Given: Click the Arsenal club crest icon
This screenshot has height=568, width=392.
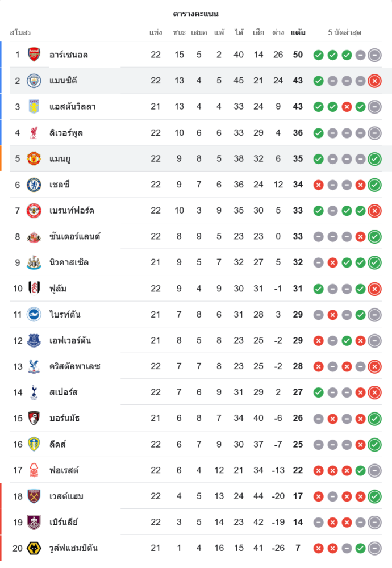Looking at the screenshot, I should [34, 55].
